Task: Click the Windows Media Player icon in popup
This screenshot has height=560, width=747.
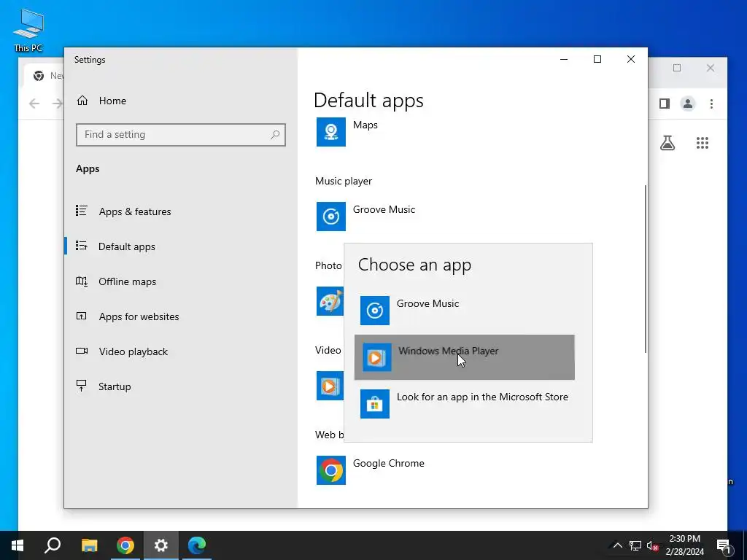Action: click(377, 357)
